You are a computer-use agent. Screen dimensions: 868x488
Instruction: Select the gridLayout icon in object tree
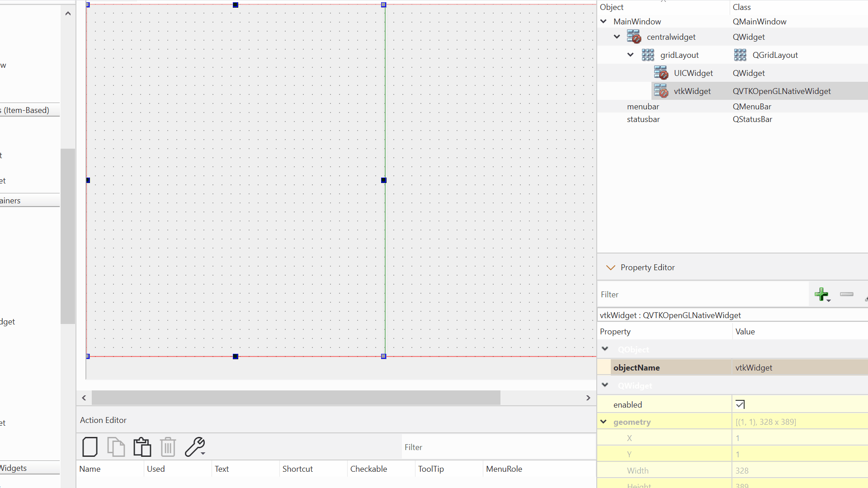(x=648, y=55)
